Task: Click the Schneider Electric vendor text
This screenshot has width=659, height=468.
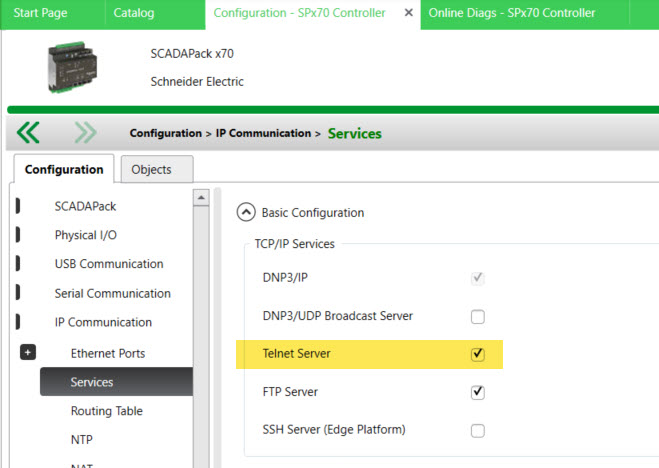Action: (x=197, y=82)
